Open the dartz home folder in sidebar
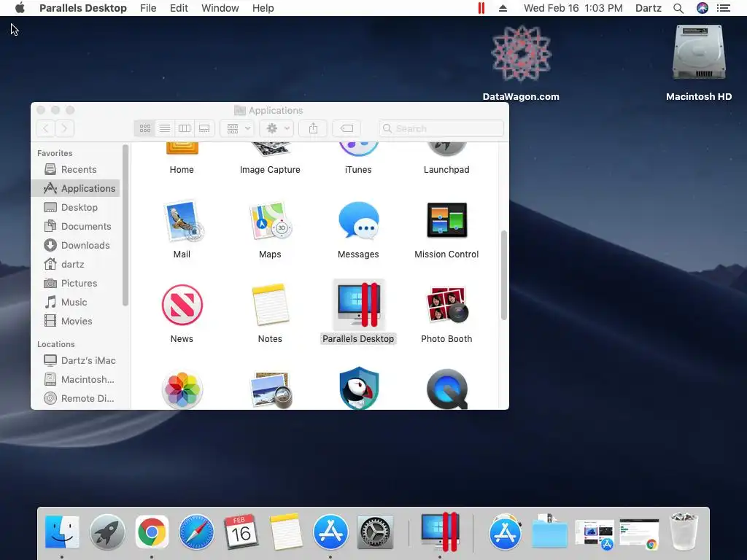Screen dimensions: 747x560 point(76,264)
